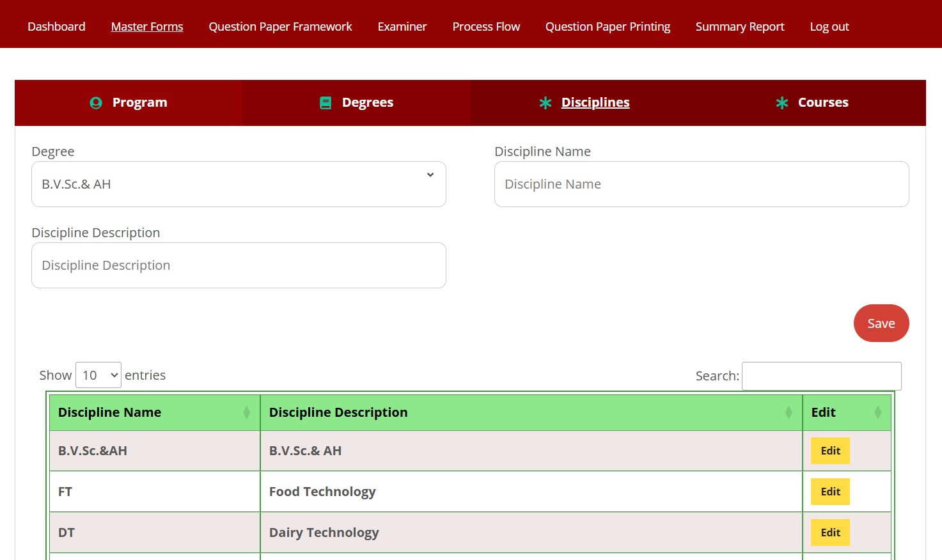Open the Degree dropdown
Viewport: 942px width, 560px height.
[239, 184]
